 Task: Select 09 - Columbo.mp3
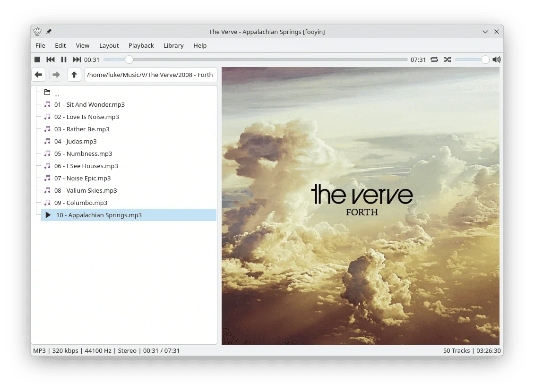click(x=81, y=203)
